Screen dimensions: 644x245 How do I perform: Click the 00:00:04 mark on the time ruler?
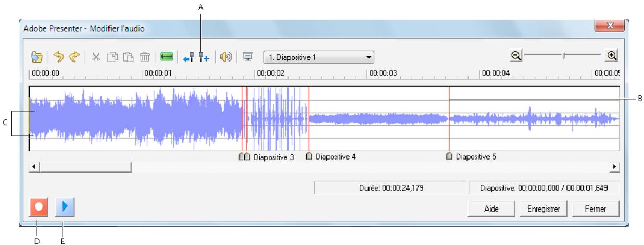(x=496, y=73)
